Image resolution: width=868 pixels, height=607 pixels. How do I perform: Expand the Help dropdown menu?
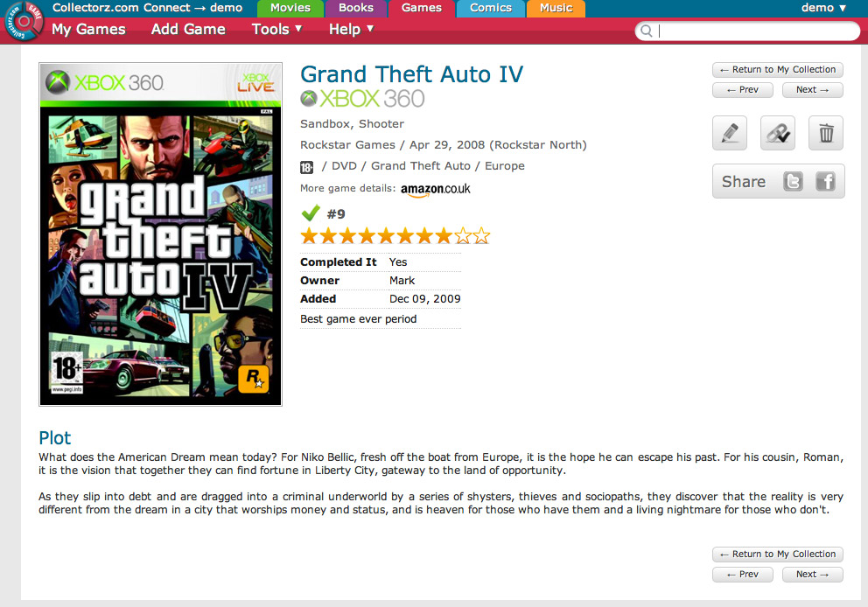click(x=351, y=29)
